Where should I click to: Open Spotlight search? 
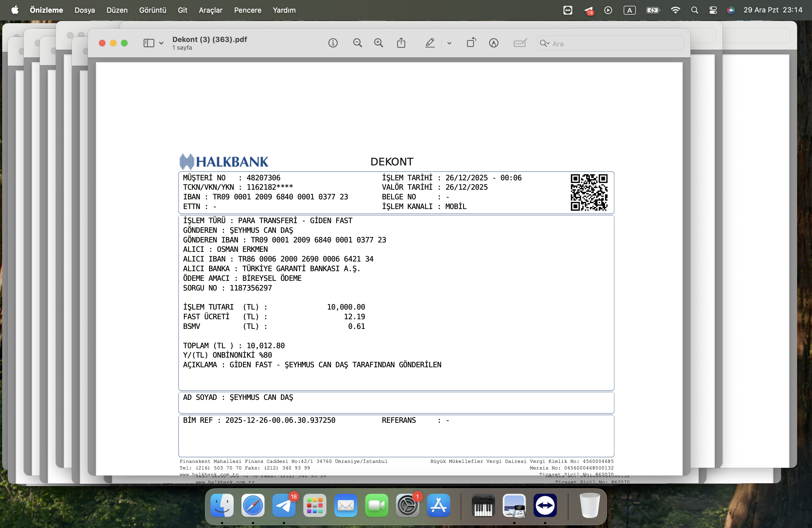click(x=695, y=10)
